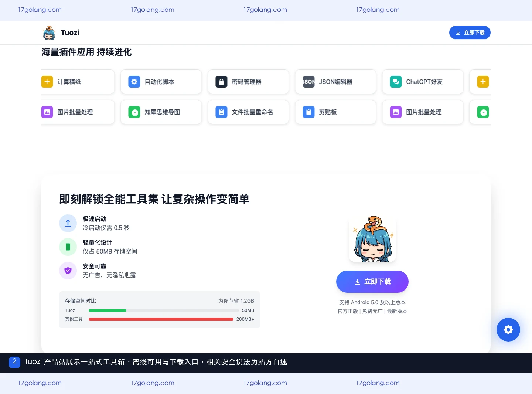Click the chat bubble icon for ChatGPT好友
The height and width of the screenshot is (394, 532).
[x=396, y=82]
